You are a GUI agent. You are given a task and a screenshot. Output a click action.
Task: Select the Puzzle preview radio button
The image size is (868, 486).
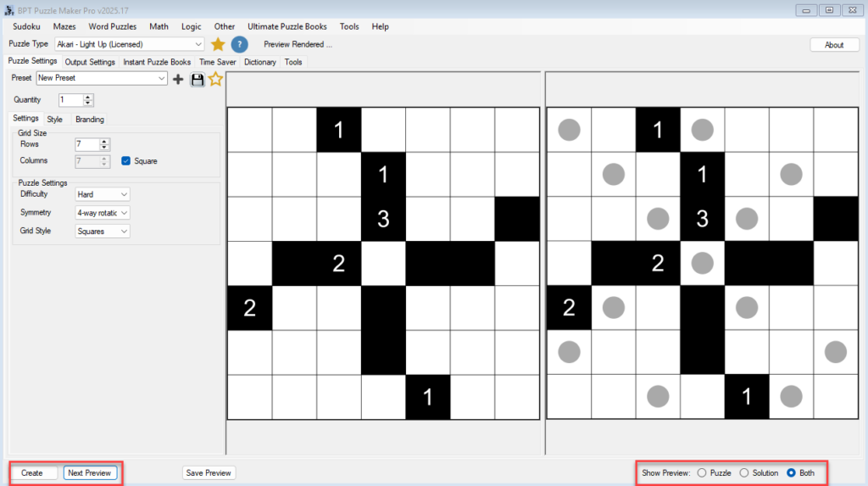701,472
